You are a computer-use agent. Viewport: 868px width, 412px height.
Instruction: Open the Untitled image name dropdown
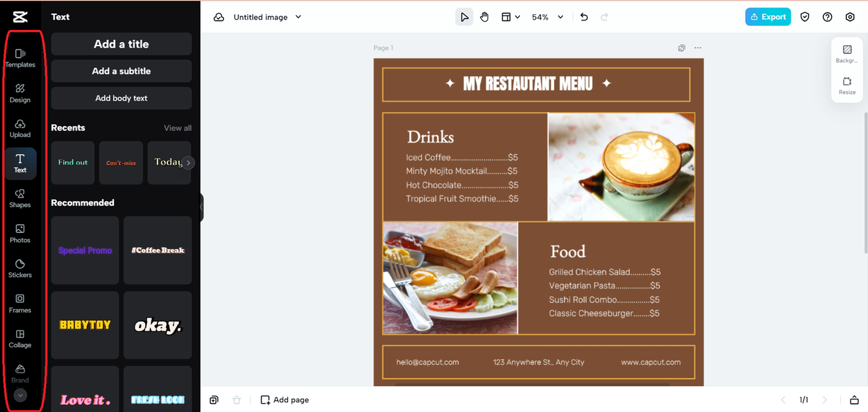pos(268,17)
